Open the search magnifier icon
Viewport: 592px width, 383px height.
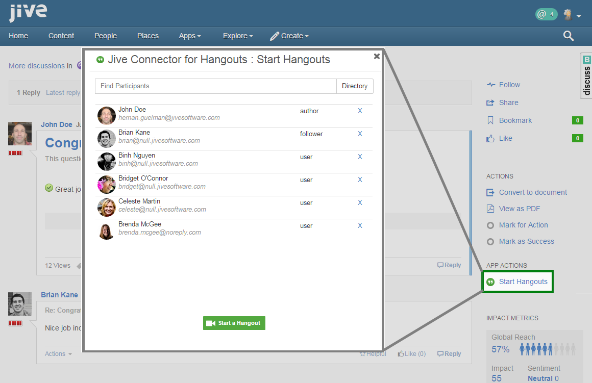[x=568, y=36]
